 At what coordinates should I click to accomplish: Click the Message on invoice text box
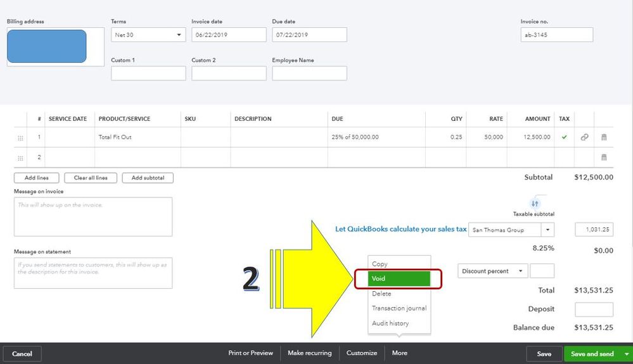(x=93, y=217)
